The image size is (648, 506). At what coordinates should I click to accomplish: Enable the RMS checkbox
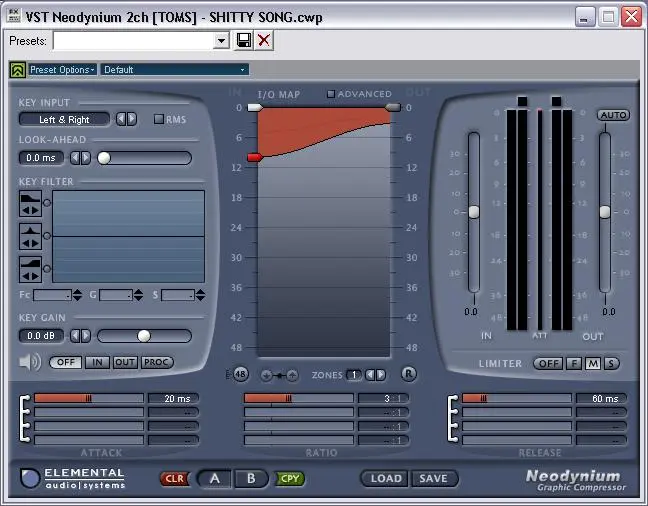(159, 119)
